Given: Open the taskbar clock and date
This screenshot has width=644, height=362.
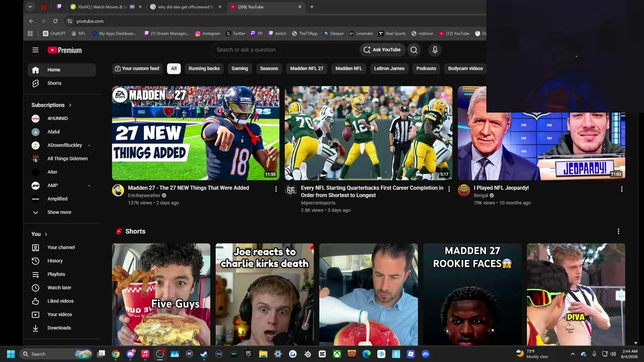Looking at the screenshot, I should [629, 354].
